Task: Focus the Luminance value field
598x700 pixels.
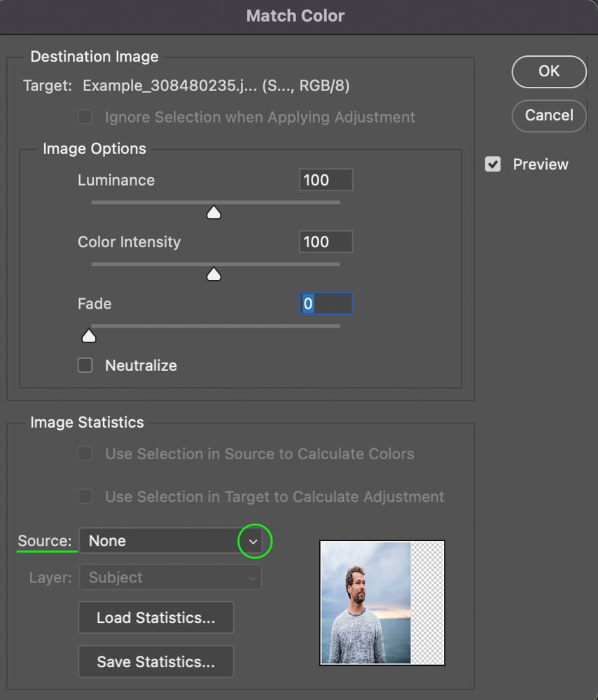Action: (326, 180)
